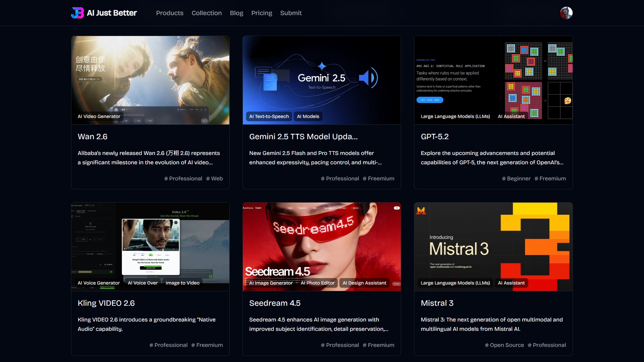Navigate to Pricing page

[262, 13]
